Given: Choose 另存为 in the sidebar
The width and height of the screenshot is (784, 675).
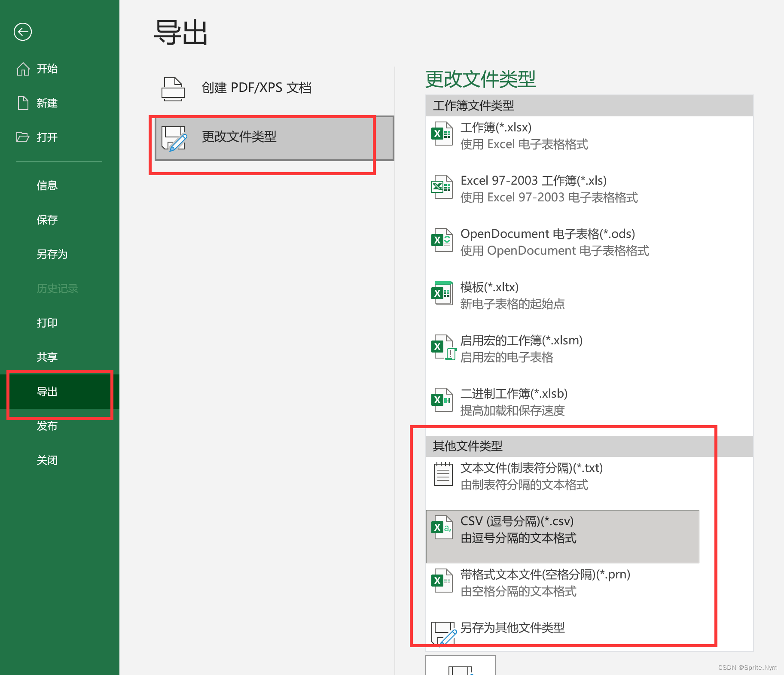Looking at the screenshot, I should (60, 254).
